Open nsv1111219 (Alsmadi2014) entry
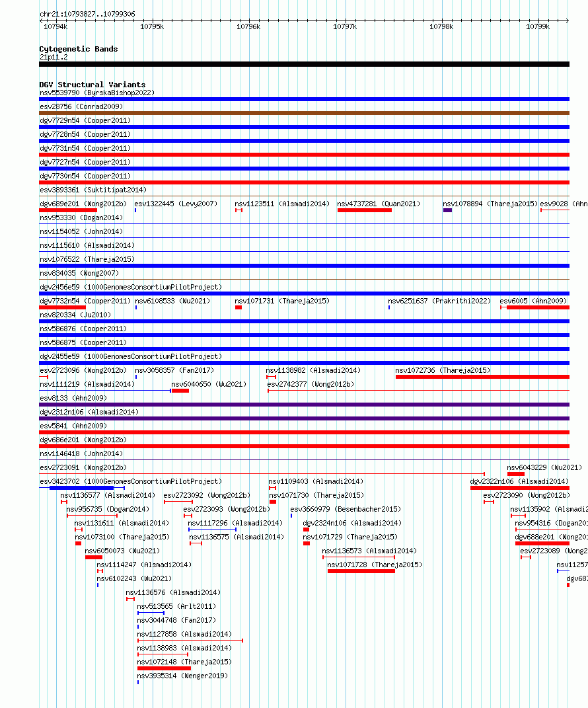The width and height of the screenshot is (588, 708). click(x=87, y=384)
